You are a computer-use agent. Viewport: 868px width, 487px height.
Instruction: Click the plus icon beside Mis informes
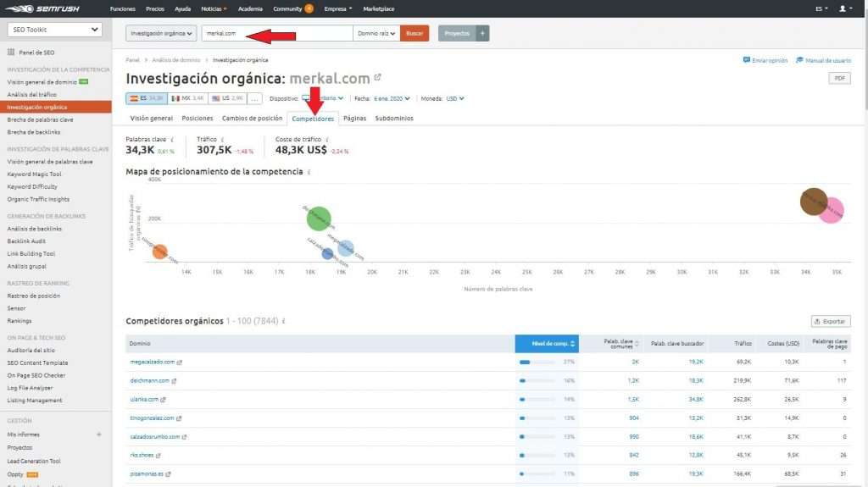[99, 434]
